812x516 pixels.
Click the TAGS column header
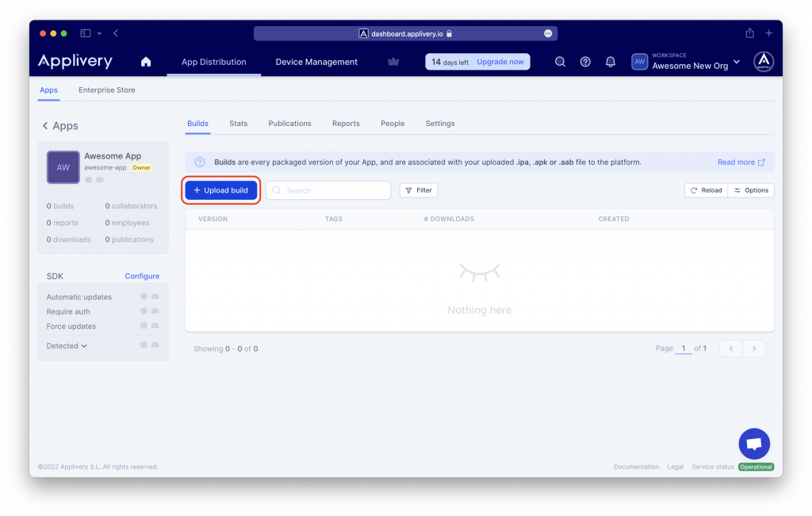pyautogui.click(x=334, y=219)
